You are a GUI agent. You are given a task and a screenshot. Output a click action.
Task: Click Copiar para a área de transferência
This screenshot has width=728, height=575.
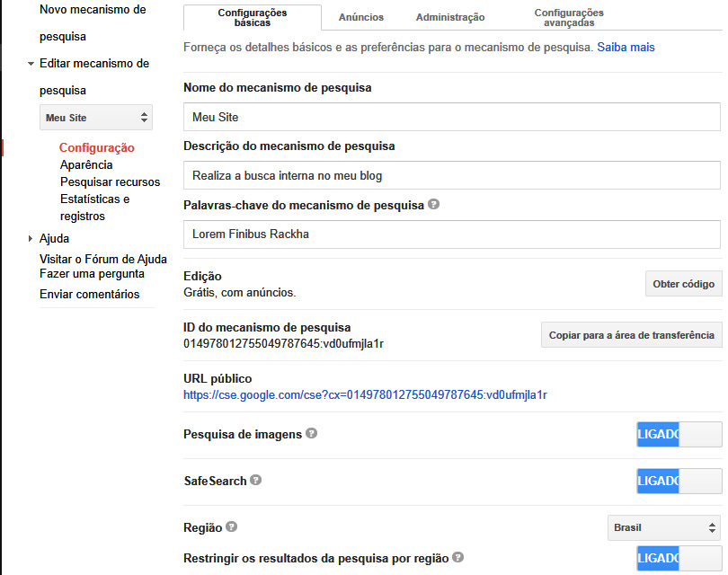click(x=632, y=335)
